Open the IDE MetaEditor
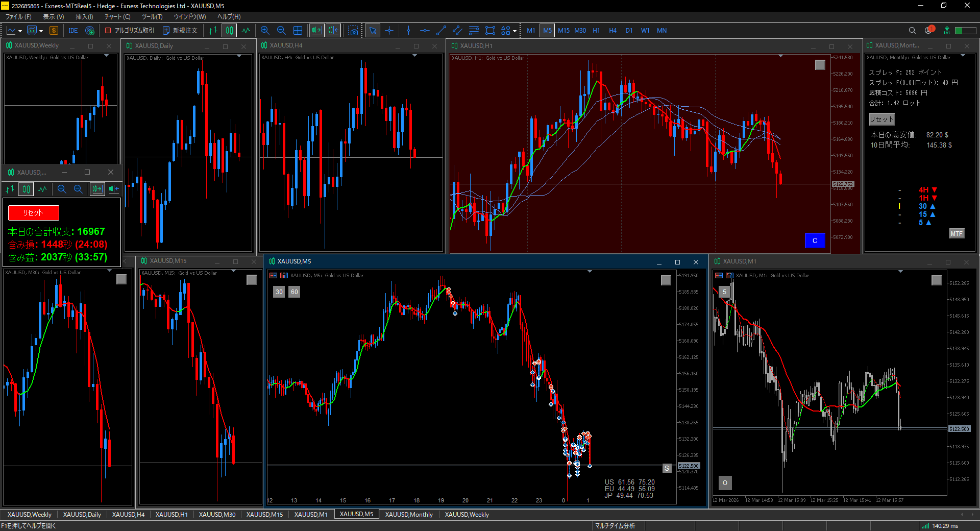Image resolution: width=980 pixels, height=531 pixels. 73,31
